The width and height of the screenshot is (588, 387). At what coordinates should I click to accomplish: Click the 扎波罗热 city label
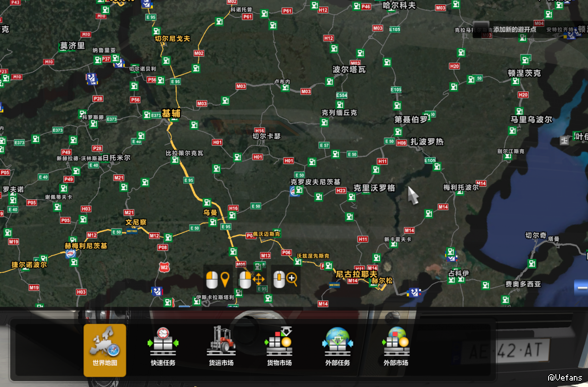point(427,142)
